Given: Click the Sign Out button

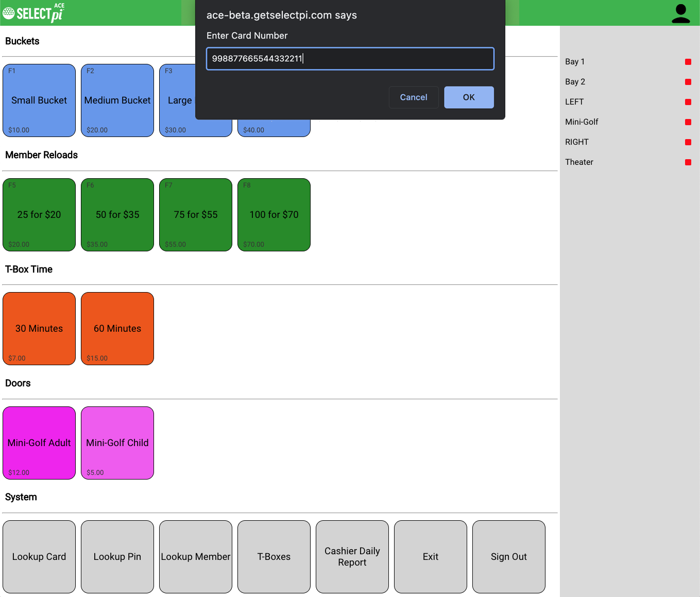Looking at the screenshot, I should (x=509, y=557).
